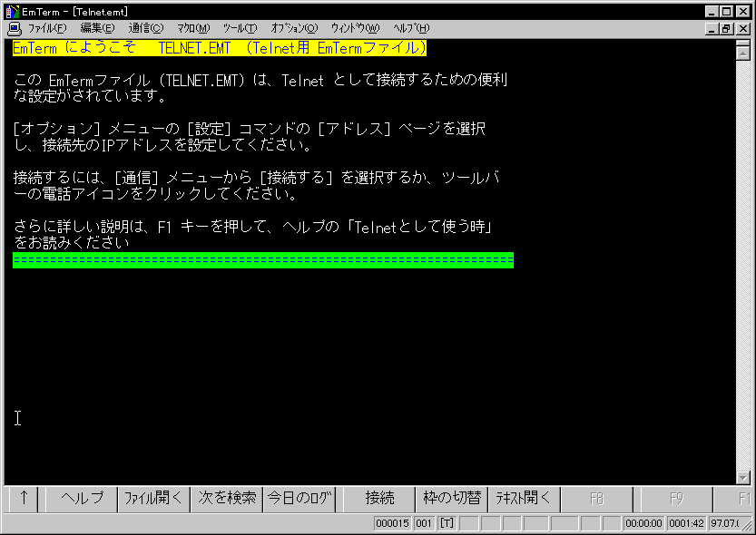Click the ファイル開く function key button

click(x=154, y=498)
